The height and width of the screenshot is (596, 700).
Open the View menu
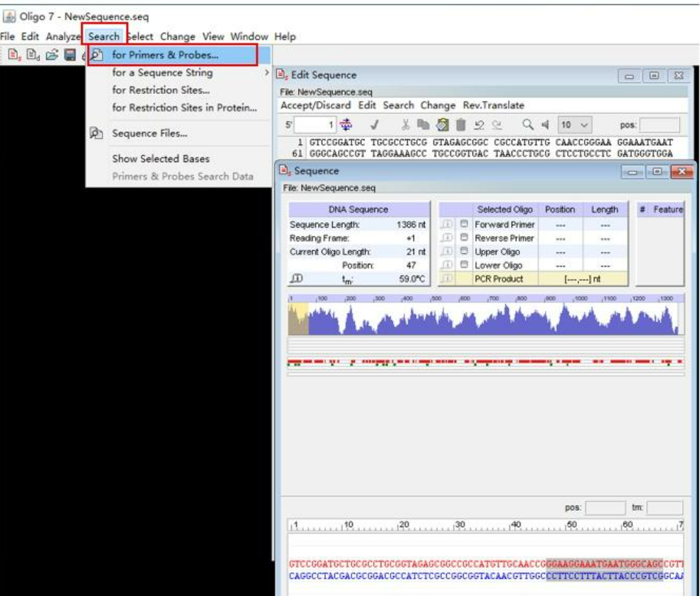tap(213, 36)
